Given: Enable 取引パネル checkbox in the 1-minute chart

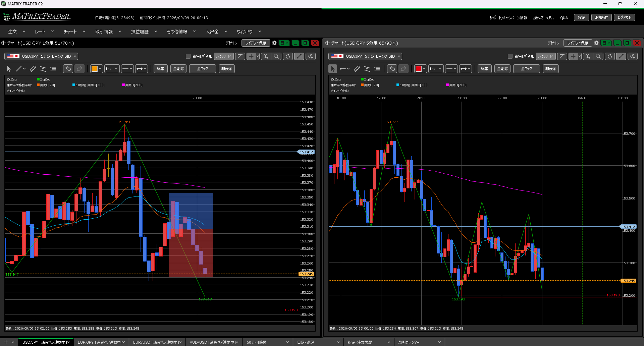Looking at the screenshot, I should (x=188, y=56).
